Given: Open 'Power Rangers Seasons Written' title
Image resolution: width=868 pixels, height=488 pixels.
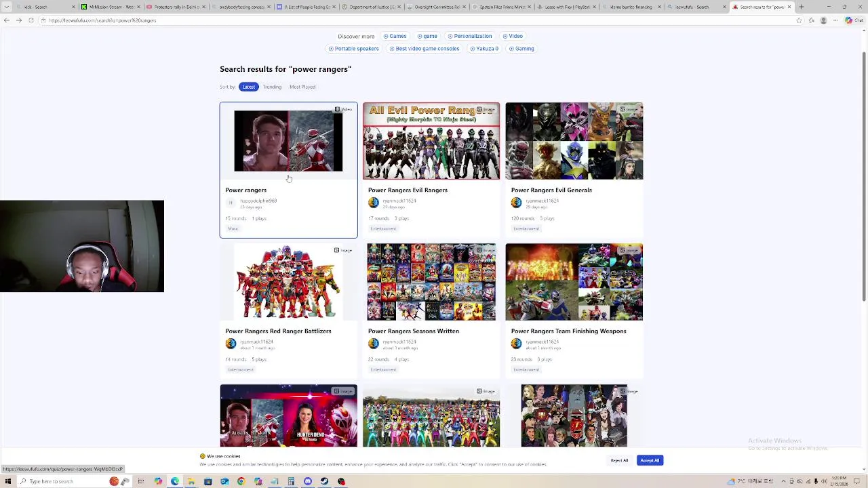Looking at the screenshot, I should (x=414, y=331).
